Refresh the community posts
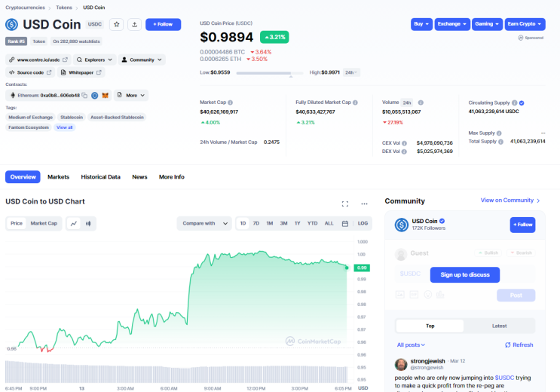 click(x=519, y=345)
